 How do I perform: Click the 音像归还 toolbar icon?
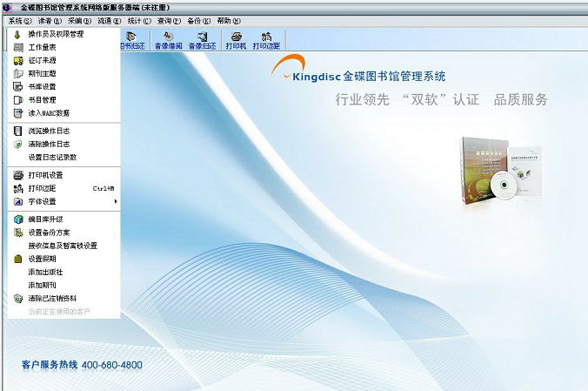tap(204, 40)
